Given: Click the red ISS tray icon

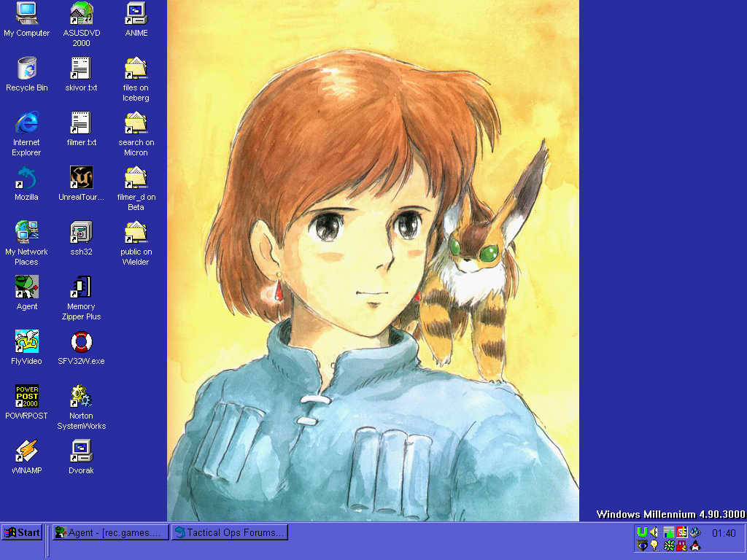Looking at the screenshot, I should click(x=682, y=532).
